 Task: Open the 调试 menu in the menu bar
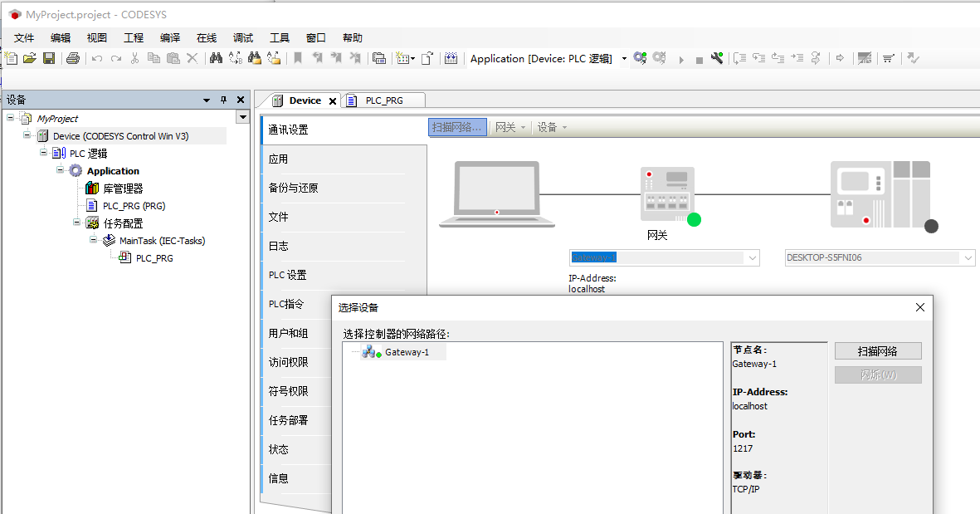pos(241,37)
